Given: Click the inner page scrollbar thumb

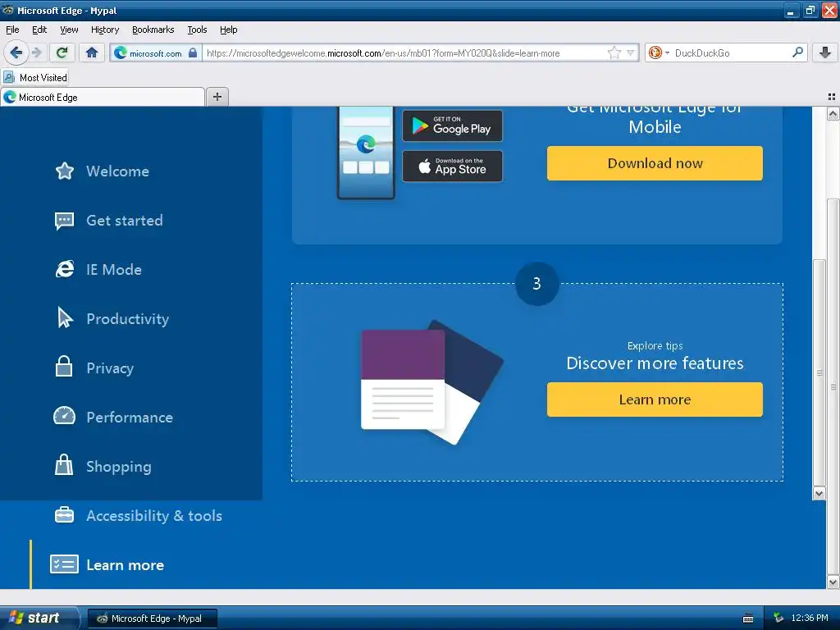Looking at the screenshot, I should pos(819,372).
